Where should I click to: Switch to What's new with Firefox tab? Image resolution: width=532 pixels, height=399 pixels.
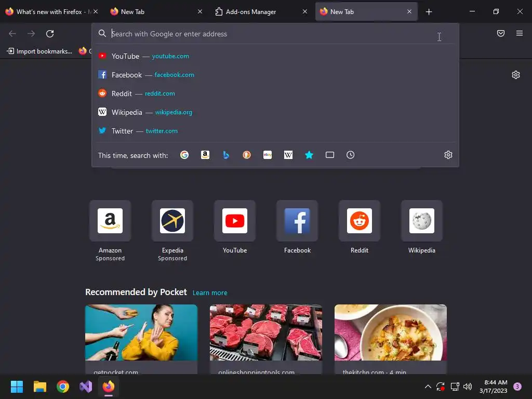click(x=49, y=12)
